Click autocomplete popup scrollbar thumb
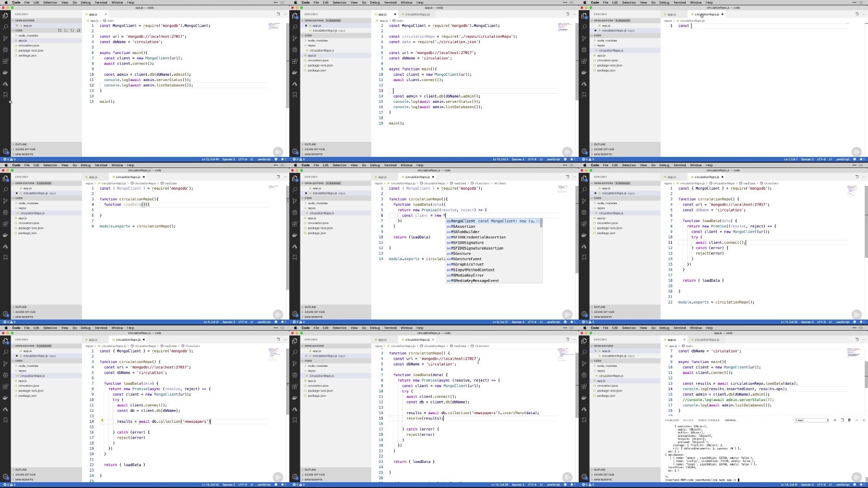The width and height of the screenshot is (868, 488). [541, 223]
